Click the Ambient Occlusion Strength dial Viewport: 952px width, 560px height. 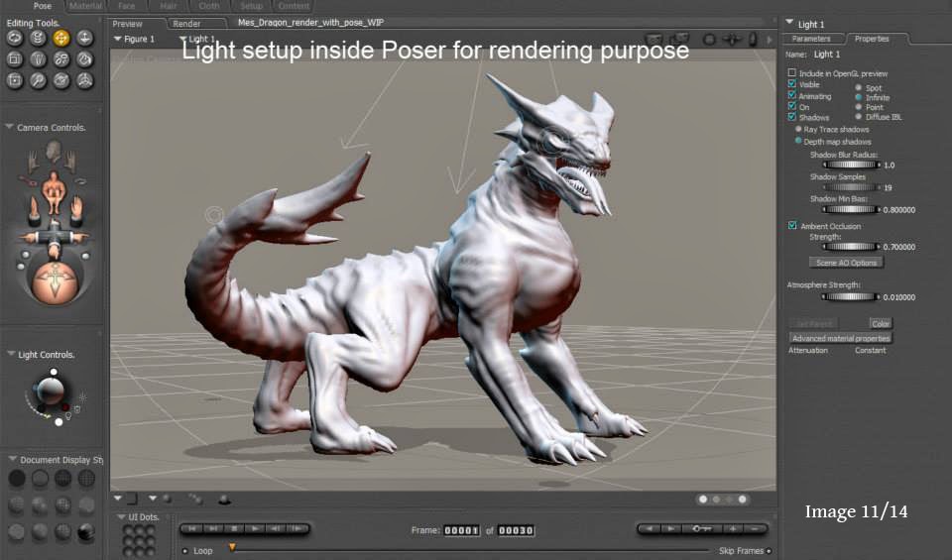[851, 247]
